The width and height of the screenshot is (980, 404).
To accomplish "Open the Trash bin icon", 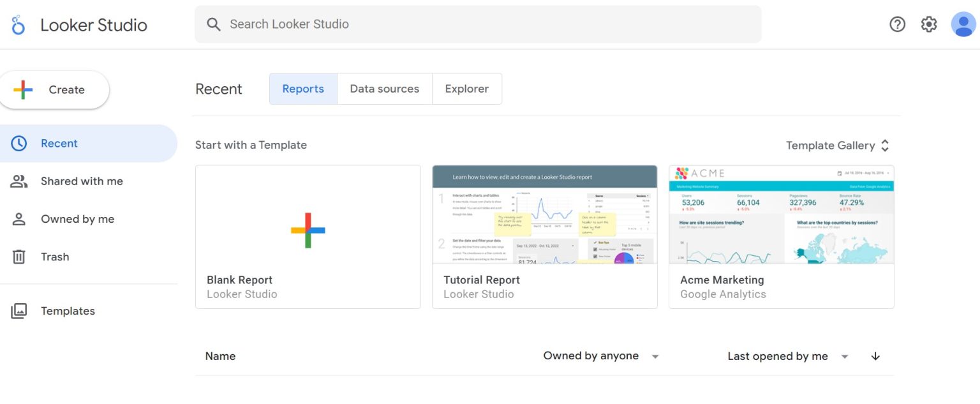I will (x=19, y=257).
